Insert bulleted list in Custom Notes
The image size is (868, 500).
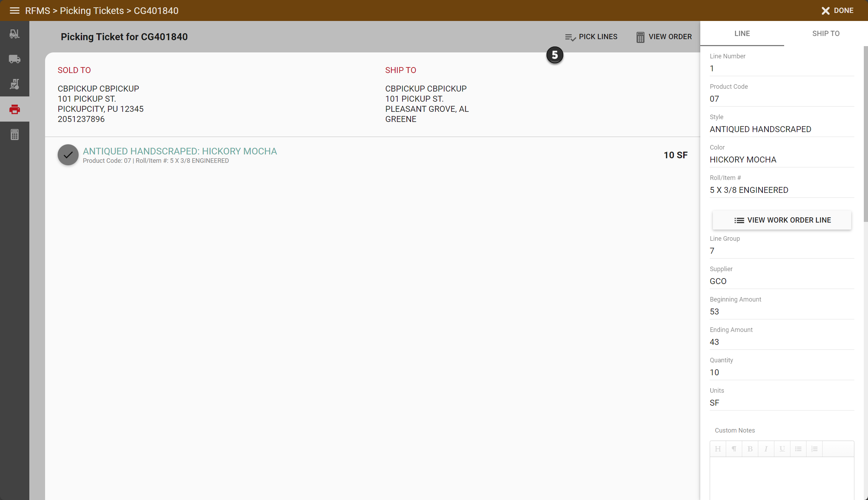click(798, 449)
